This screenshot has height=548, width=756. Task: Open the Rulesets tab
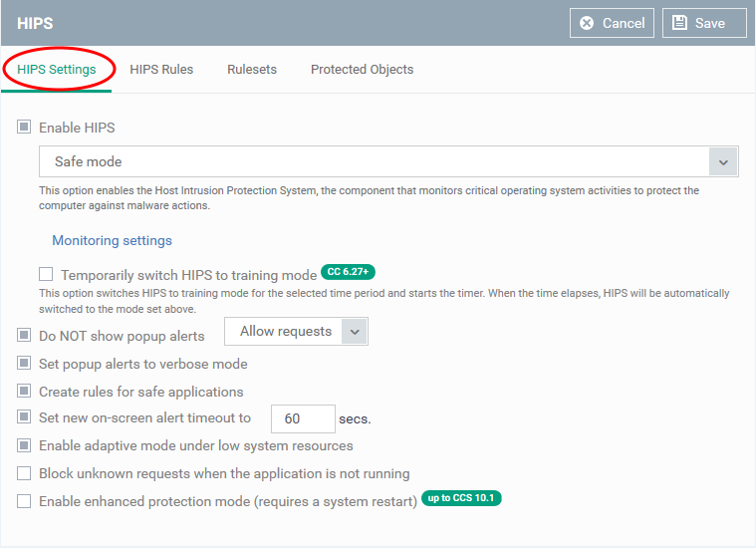[252, 70]
